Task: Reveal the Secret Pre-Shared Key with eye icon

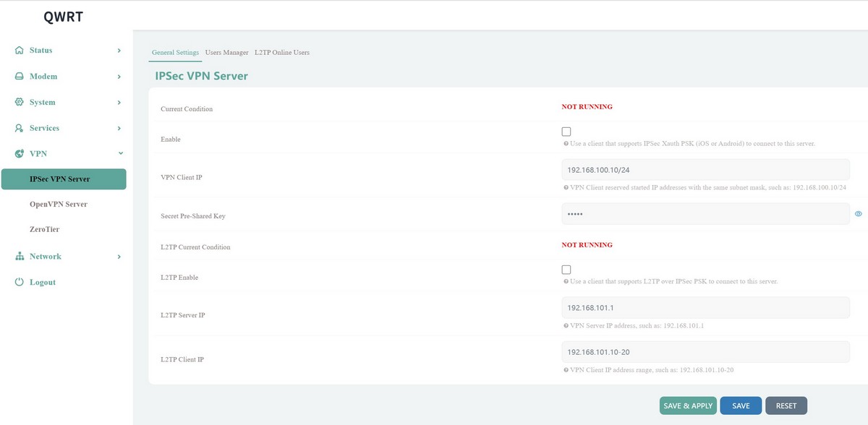Action: pos(859,214)
